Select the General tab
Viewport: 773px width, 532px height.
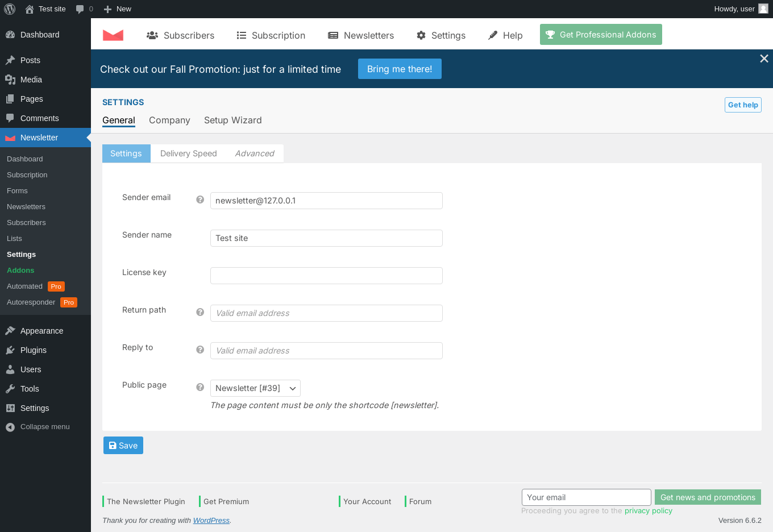click(x=119, y=120)
